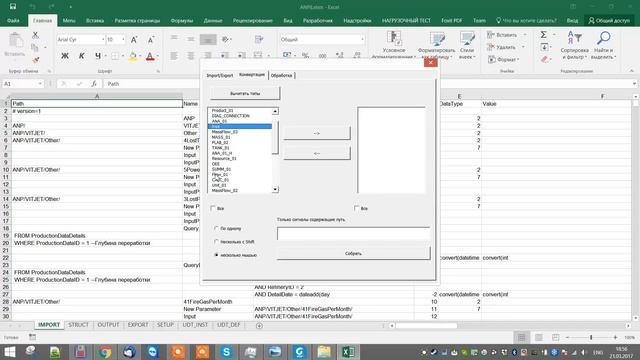Viewport: 640px width, 360px height.
Task: Click the '-->' move right button
Action: click(317, 133)
